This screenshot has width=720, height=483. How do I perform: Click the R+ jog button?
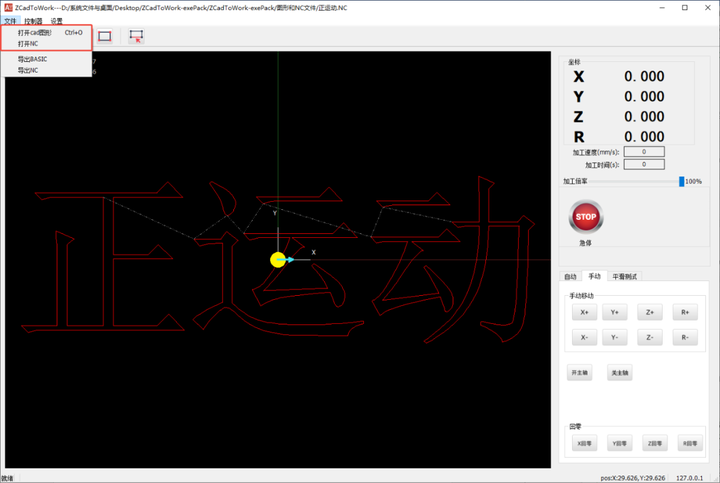[x=685, y=312]
